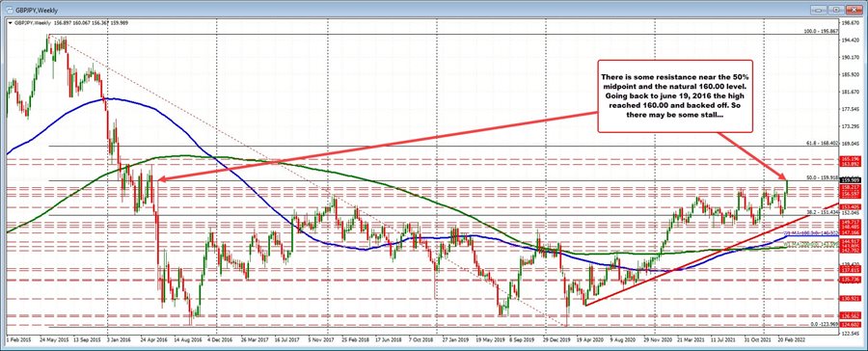Select the Fibonacci label 100.0 - 195.867
This screenshot has height=351, width=868.
pyautogui.click(x=821, y=32)
